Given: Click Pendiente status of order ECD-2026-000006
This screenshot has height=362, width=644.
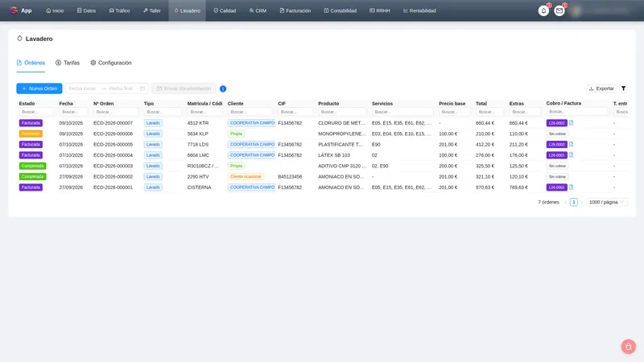Looking at the screenshot, I should click(31, 134).
